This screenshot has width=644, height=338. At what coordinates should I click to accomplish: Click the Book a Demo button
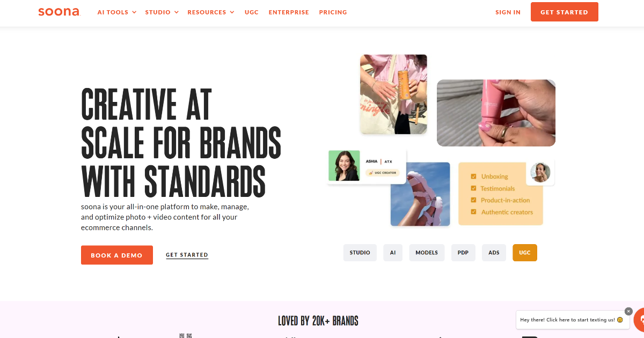[117, 255]
